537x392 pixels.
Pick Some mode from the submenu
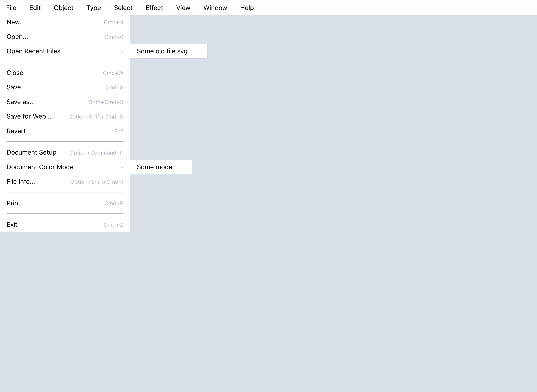(155, 167)
